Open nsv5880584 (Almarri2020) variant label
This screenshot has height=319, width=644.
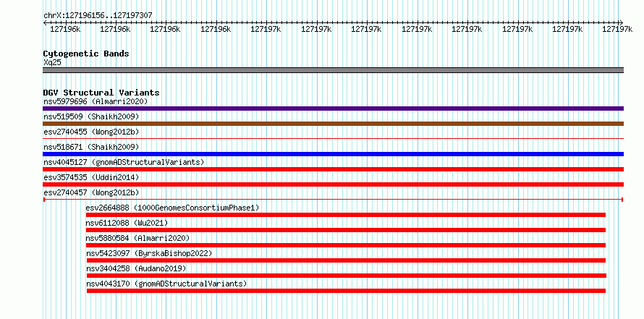tap(137, 238)
